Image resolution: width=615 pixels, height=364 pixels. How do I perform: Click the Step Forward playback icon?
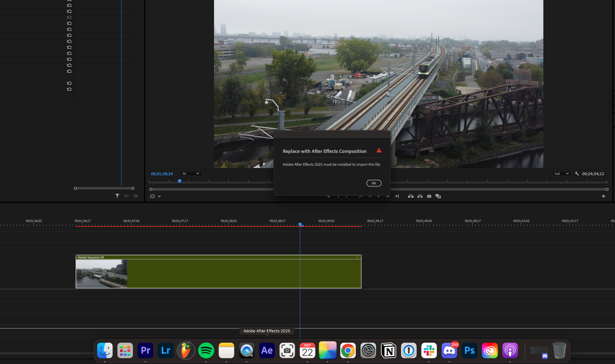[x=388, y=196]
